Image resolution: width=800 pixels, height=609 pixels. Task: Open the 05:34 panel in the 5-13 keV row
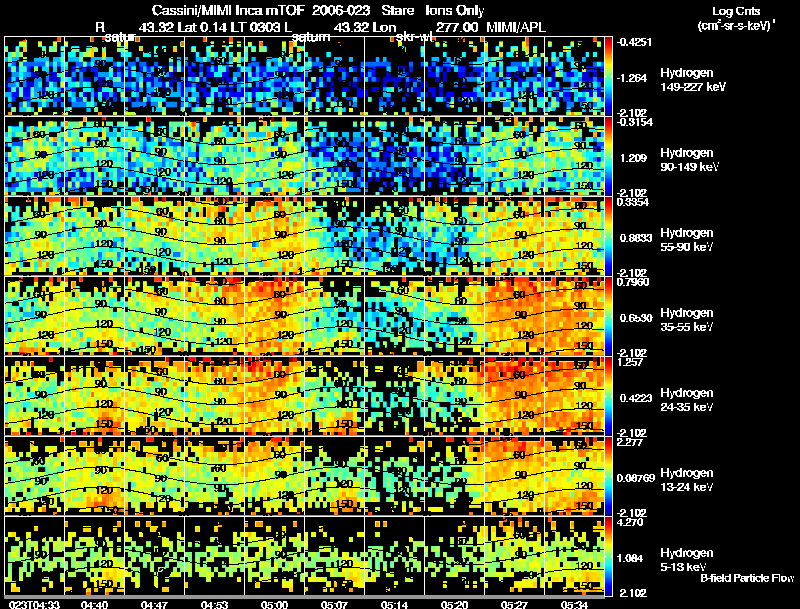coord(574,556)
